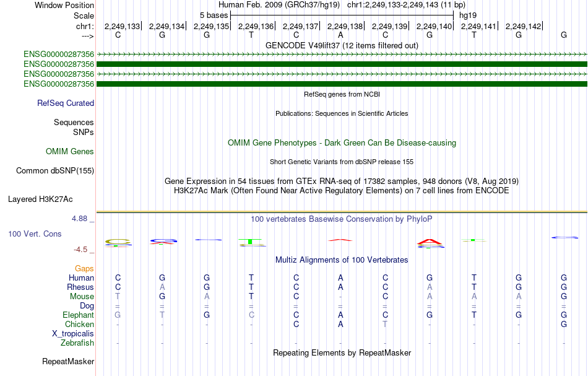
Task: Click the Layered H3K27Ac label
Action: click(40, 199)
